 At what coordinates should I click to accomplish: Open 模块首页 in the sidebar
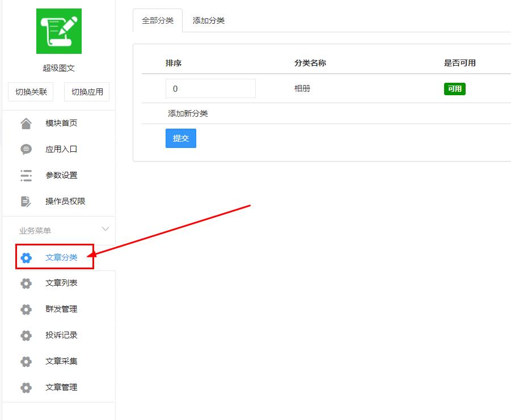(61, 123)
